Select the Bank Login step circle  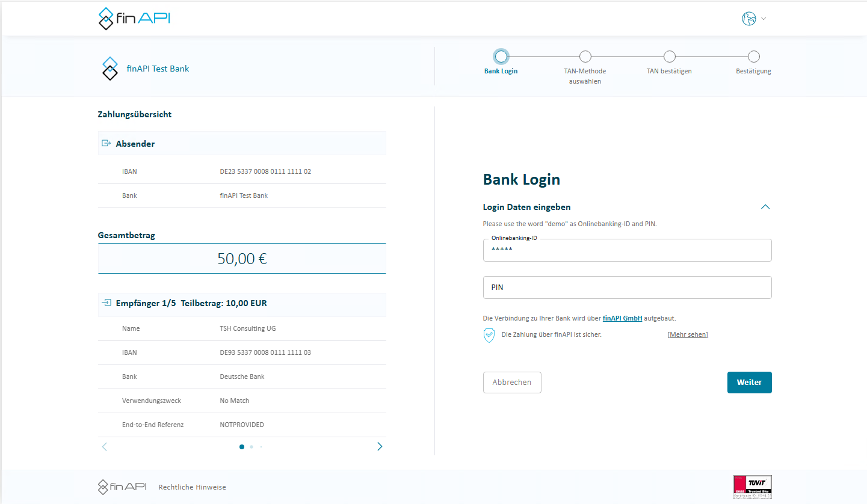click(501, 57)
